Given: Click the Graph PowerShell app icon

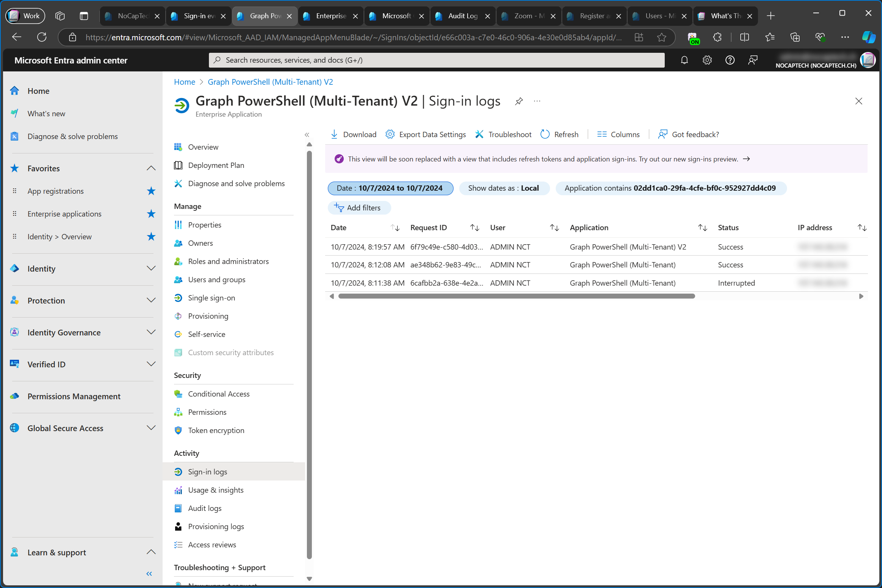Looking at the screenshot, I should (x=182, y=105).
